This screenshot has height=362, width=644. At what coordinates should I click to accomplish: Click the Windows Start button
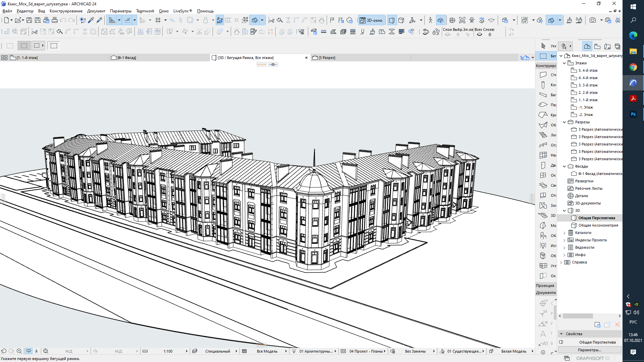tap(633, 7)
